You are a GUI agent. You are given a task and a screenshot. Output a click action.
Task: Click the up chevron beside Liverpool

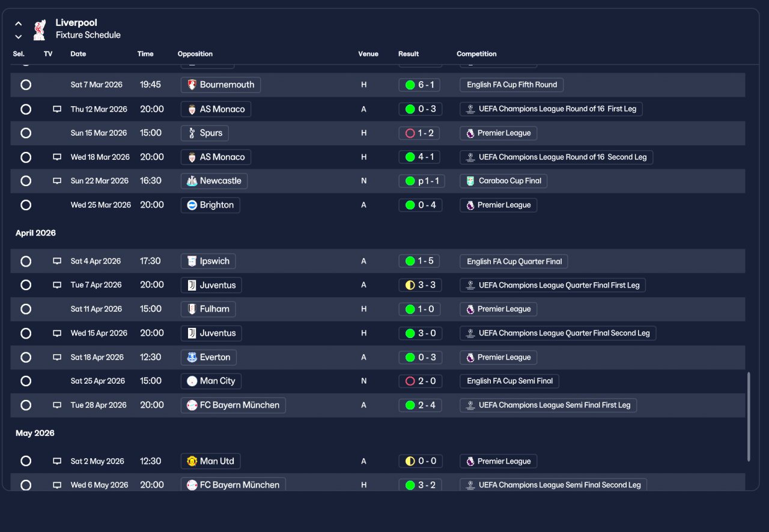click(19, 24)
